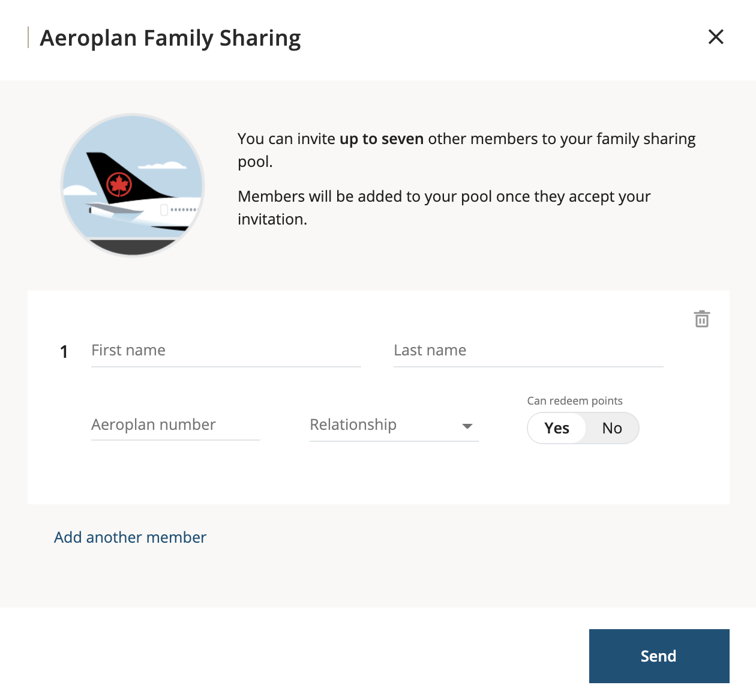Click the member number 1 label
The width and height of the screenshot is (756, 700).
pyautogui.click(x=64, y=352)
